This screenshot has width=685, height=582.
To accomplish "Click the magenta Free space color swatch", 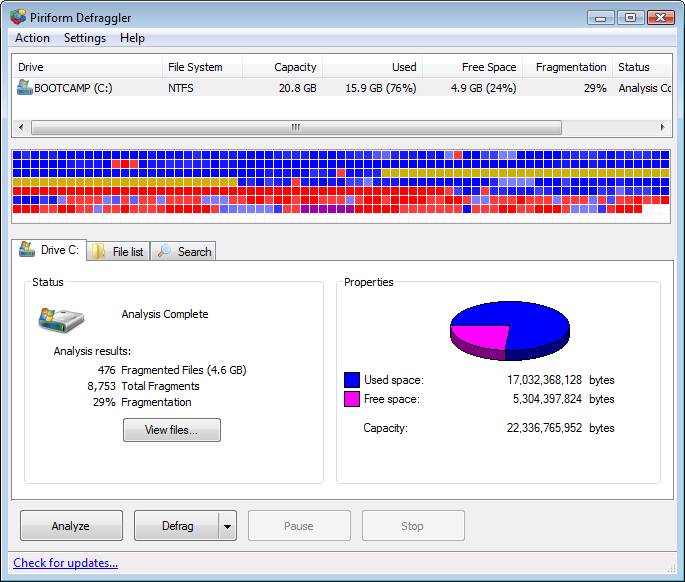I will tap(352, 399).
